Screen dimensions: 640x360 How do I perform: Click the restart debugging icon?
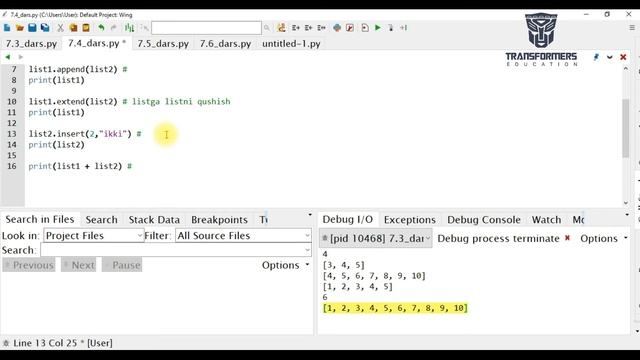click(x=365, y=28)
